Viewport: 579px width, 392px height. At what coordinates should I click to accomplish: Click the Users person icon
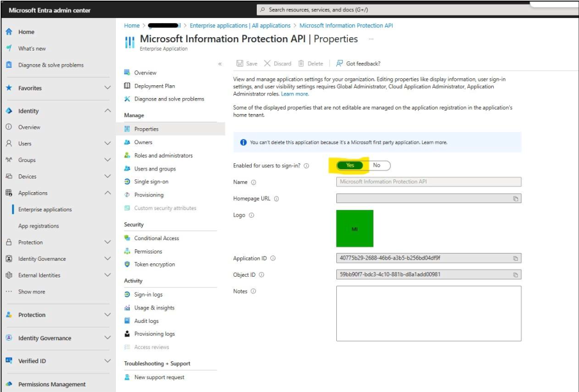point(9,143)
